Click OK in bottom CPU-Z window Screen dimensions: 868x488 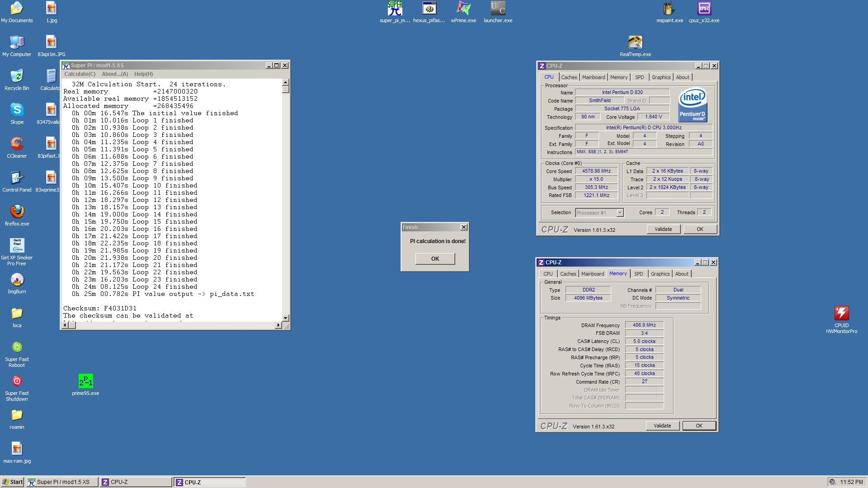[698, 426]
